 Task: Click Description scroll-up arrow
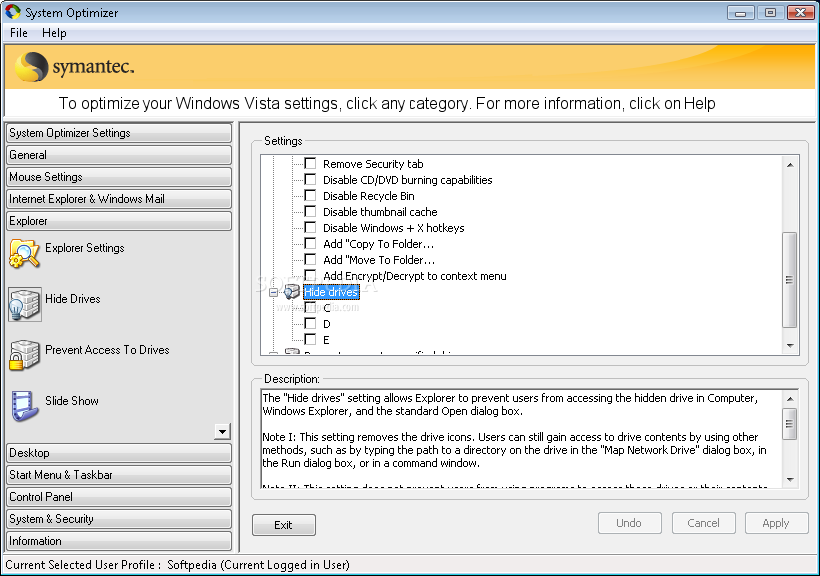pos(790,399)
